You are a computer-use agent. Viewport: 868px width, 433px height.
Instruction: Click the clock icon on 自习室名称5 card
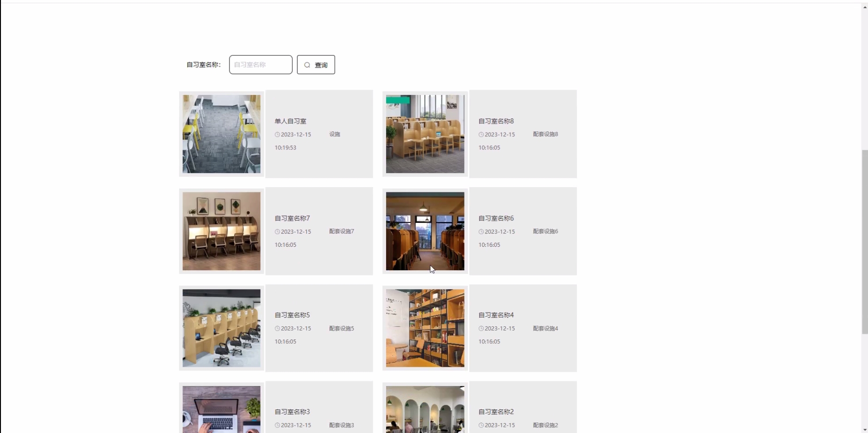coord(277,328)
